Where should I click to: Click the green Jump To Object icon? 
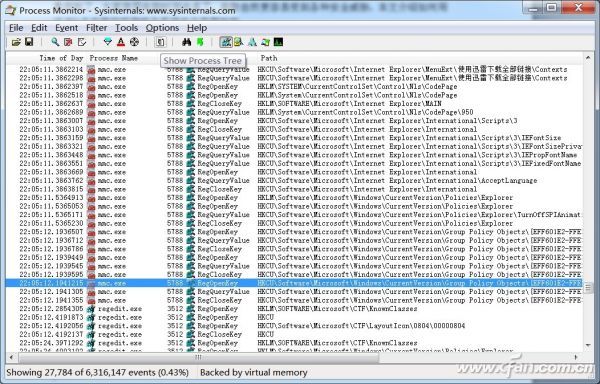click(200, 42)
